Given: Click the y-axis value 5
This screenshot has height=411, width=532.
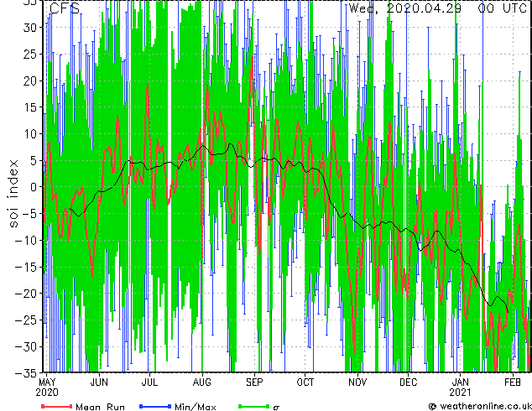Looking at the screenshot, I should point(34,160).
